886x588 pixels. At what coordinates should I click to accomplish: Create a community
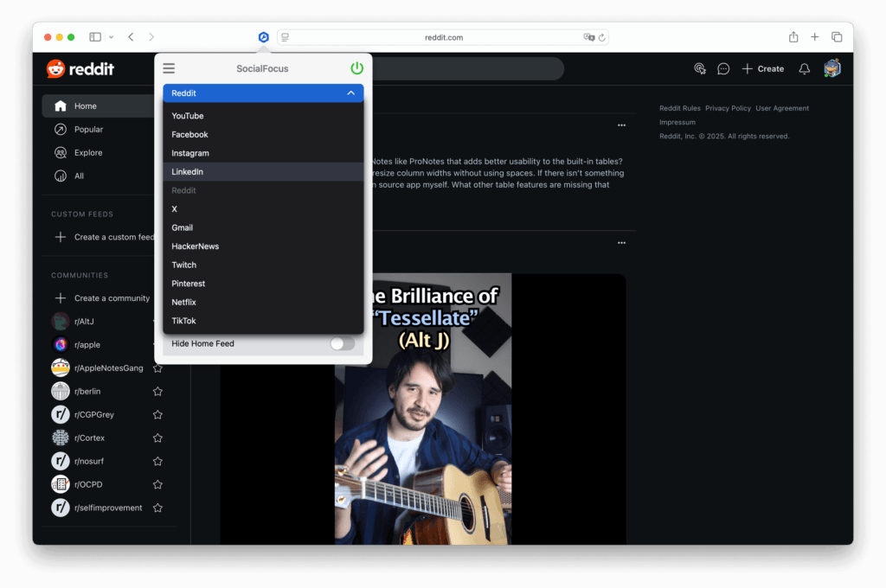coord(104,298)
